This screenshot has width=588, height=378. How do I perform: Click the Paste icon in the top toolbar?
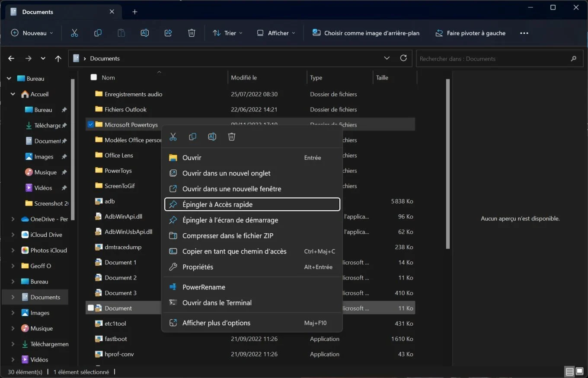121,33
